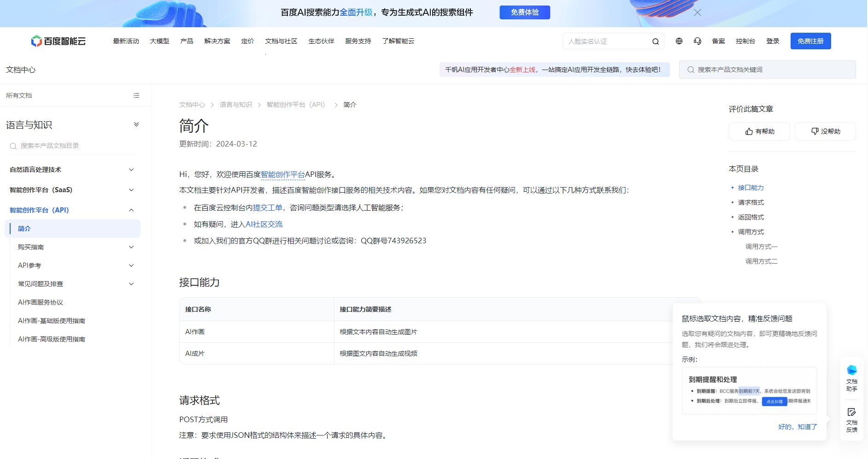
Task: Click the 免费注册 button
Action: tap(810, 41)
